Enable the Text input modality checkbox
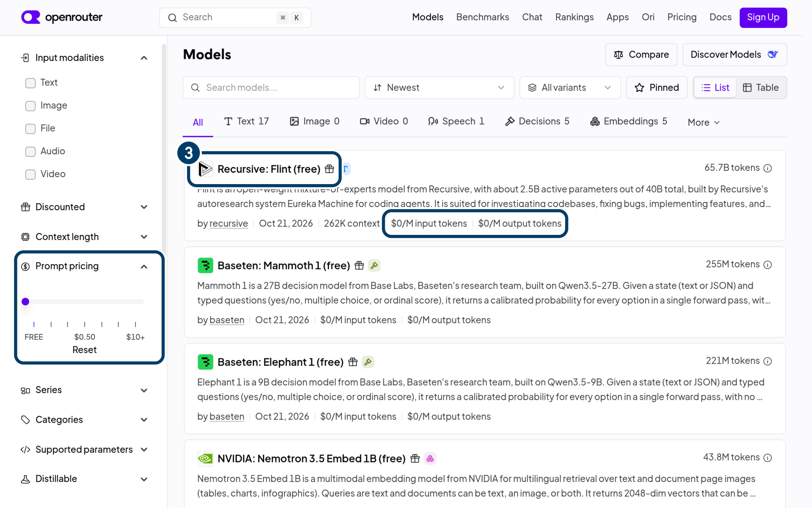 point(30,83)
